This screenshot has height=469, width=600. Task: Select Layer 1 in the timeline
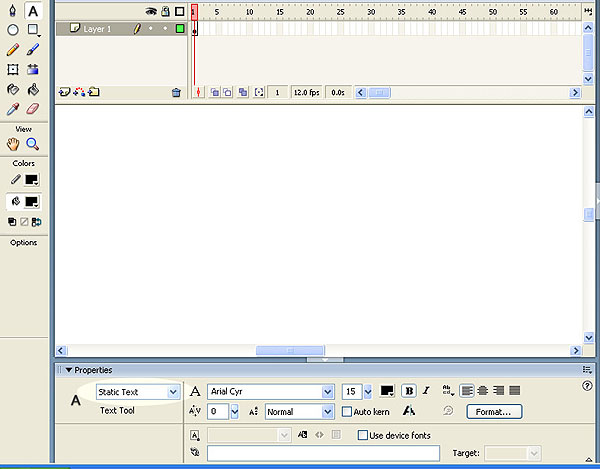pos(97,29)
